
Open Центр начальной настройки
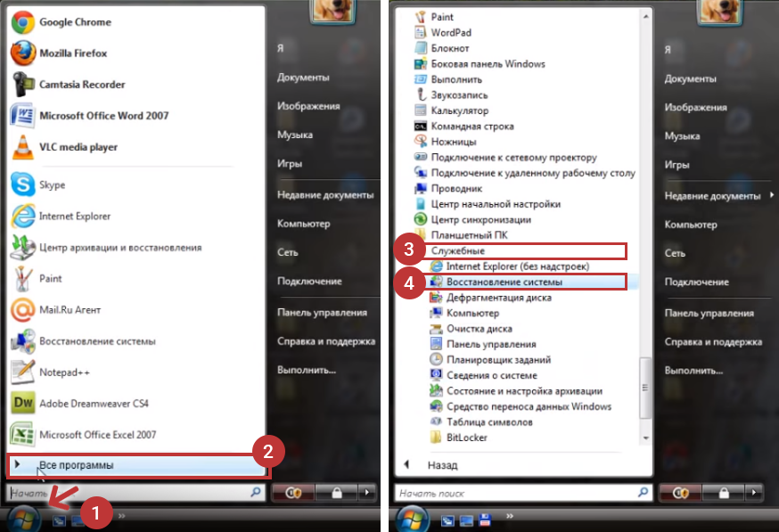pos(488,204)
